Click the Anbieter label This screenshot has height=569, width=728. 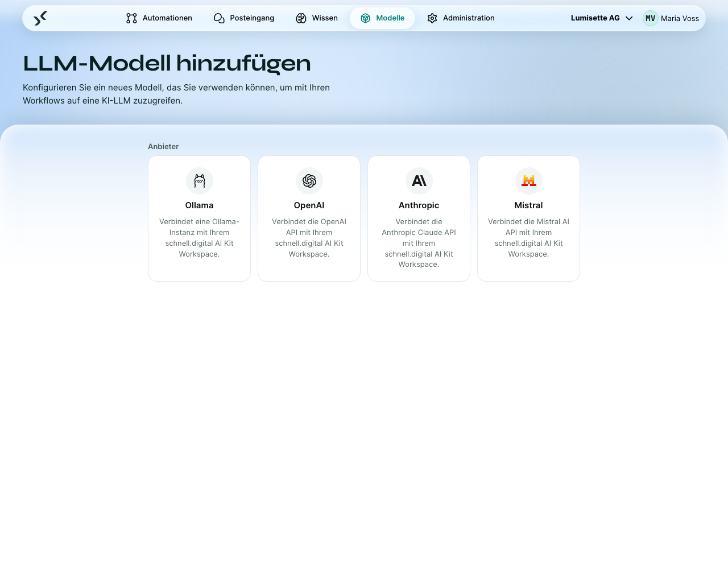pyautogui.click(x=163, y=146)
